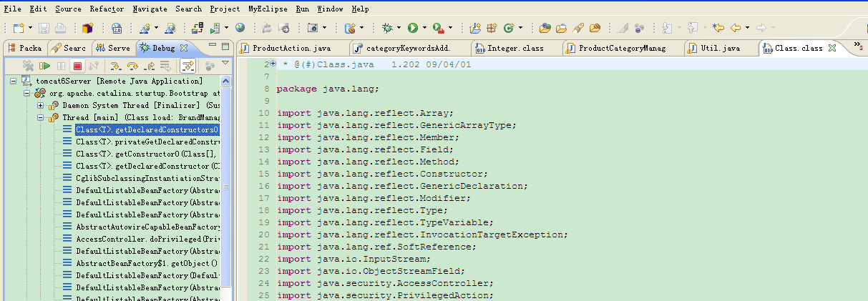Image resolution: width=868 pixels, height=301 pixels.
Task: Click the deploy MyEclipse project icon
Action: [x=198, y=28]
